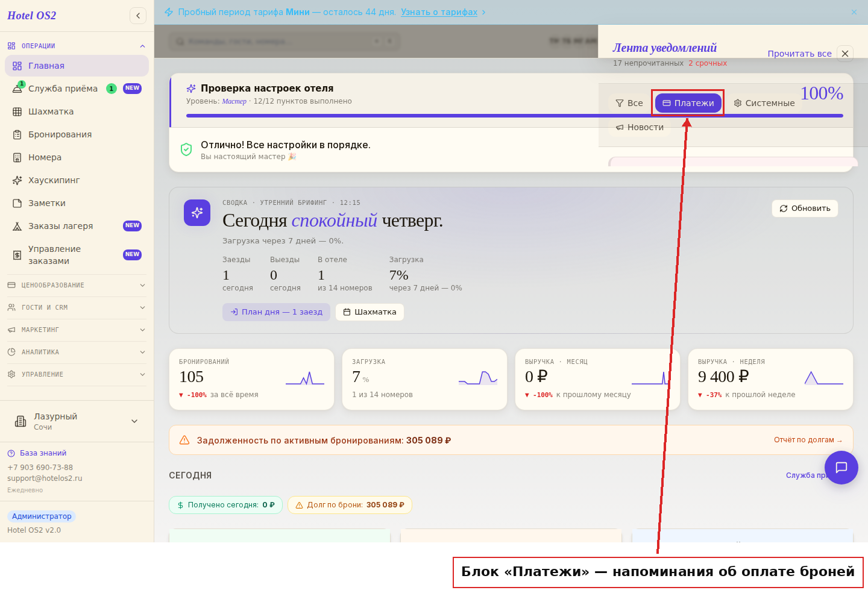Open the Загрузка 7% stat card
868x602 pixels.
click(424, 380)
